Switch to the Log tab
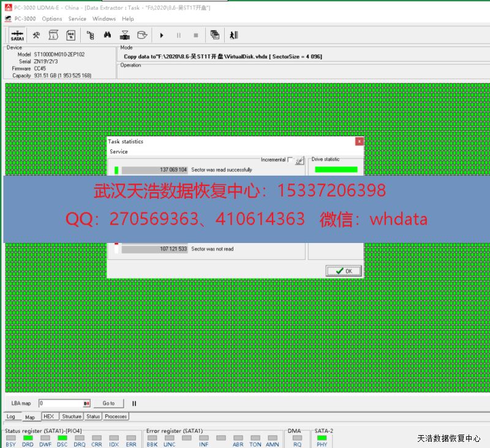This screenshot has width=490, height=448. 11,416
